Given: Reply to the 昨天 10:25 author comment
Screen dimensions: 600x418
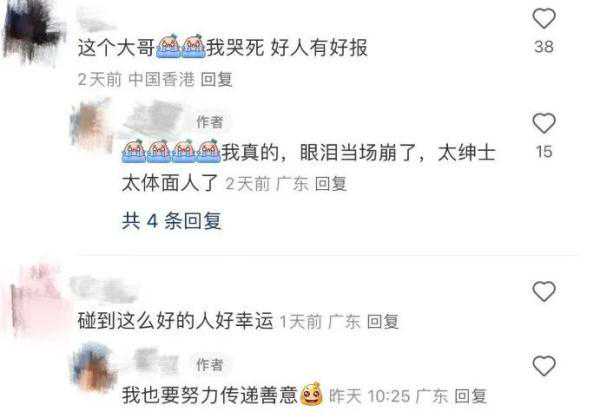Looking at the screenshot, I should click(x=470, y=396).
